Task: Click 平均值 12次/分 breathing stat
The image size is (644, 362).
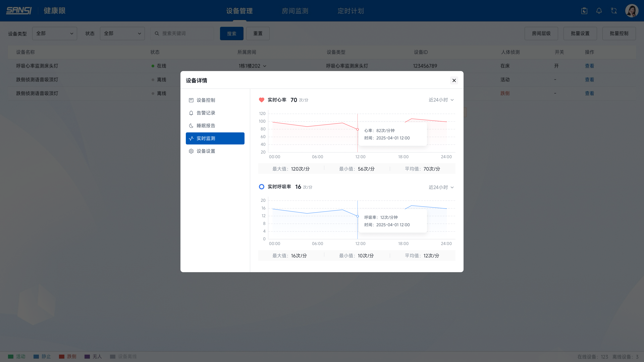Action: tap(422, 256)
